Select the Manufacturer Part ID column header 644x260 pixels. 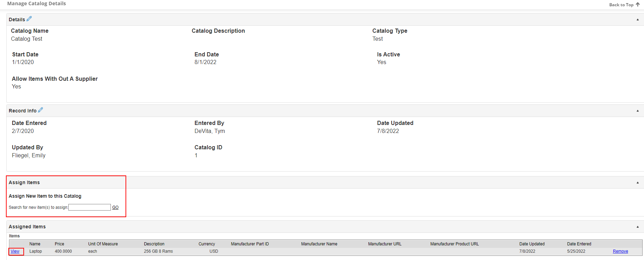tap(250, 244)
